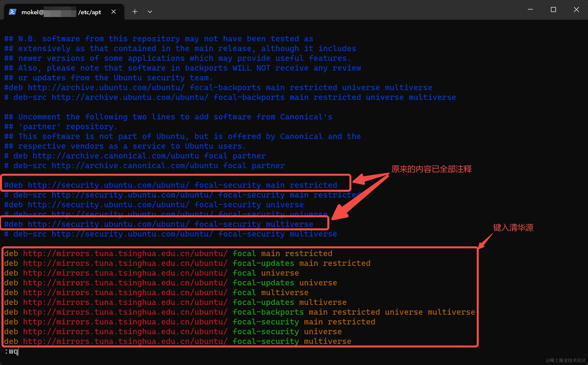Minimize the terminal window
Image resolution: width=588 pixels, height=365 pixels.
pos(530,10)
